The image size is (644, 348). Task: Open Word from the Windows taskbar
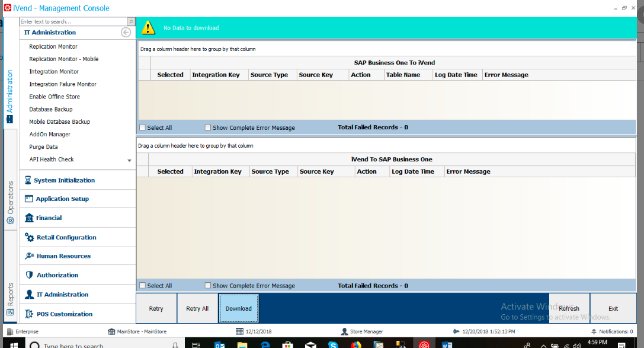point(447,345)
